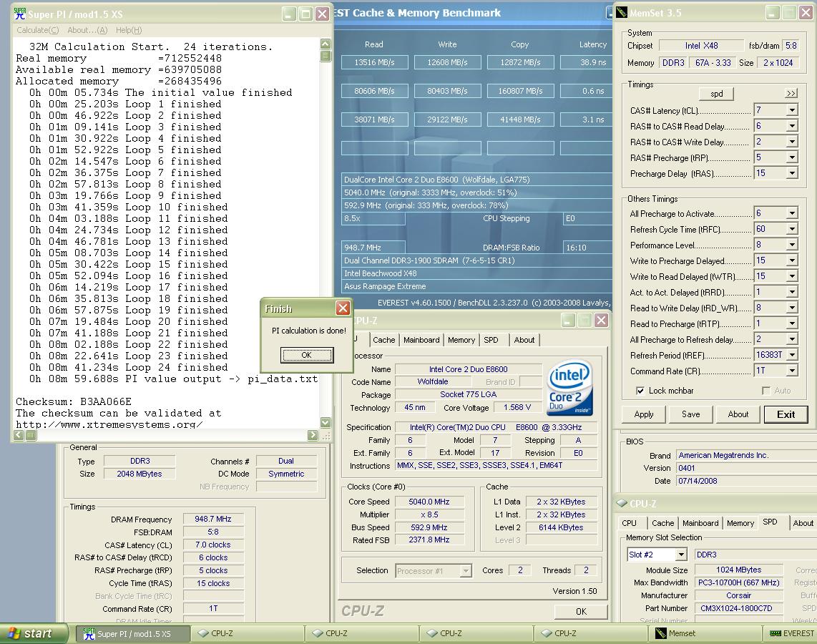Click Start button on taskbar

coord(34,633)
